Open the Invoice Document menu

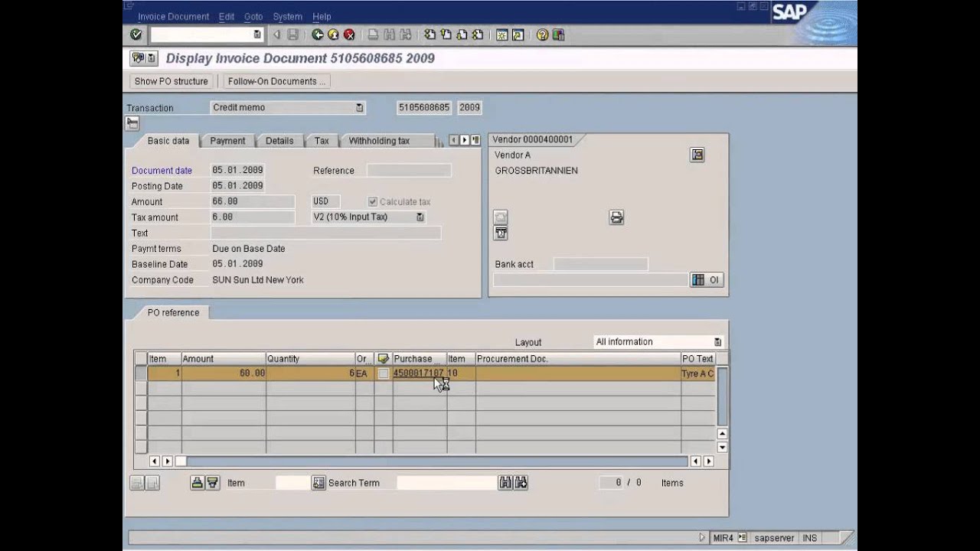click(x=173, y=16)
